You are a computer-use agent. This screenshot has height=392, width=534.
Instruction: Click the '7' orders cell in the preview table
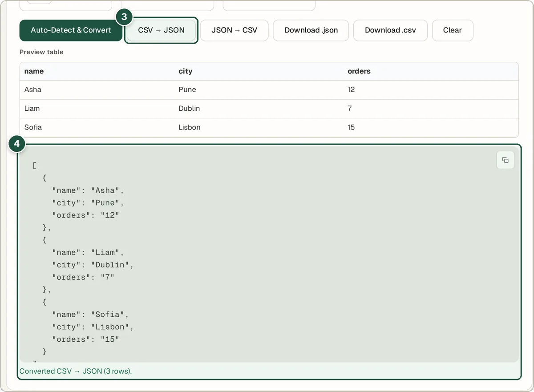pyautogui.click(x=431, y=109)
